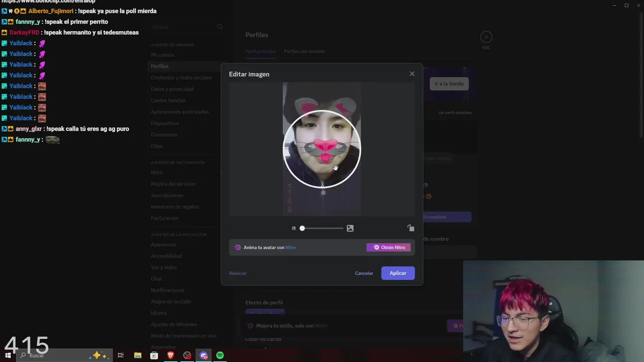Viewport: 644px width, 362px height.
Task: Click the Aplicar button
Action: [398, 273]
